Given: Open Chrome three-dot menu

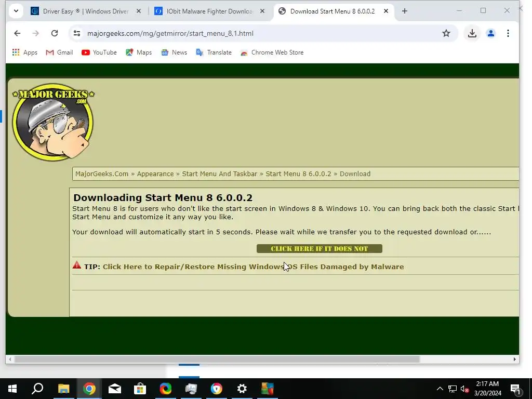Looking at the screenshot, I should pos(508,33).
